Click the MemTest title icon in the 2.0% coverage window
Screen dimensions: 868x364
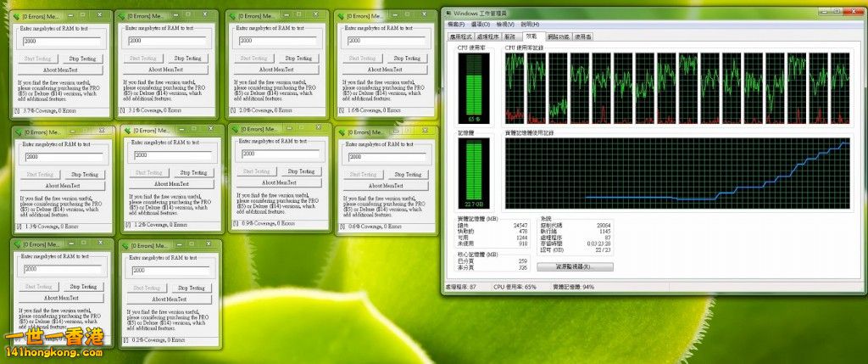coord(232,15)
